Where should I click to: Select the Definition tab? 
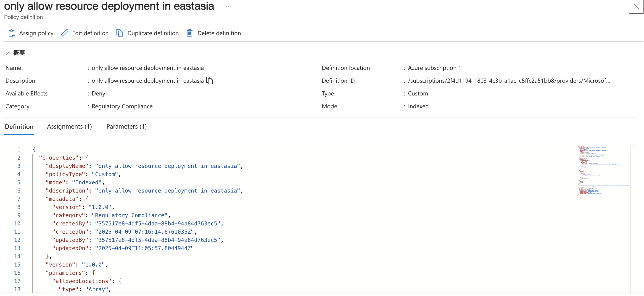(19, 127)
